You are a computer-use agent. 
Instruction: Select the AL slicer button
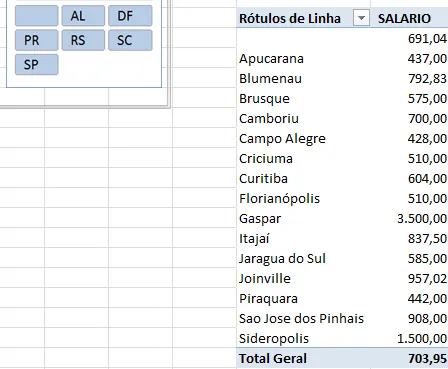click(x=83, y=16)
